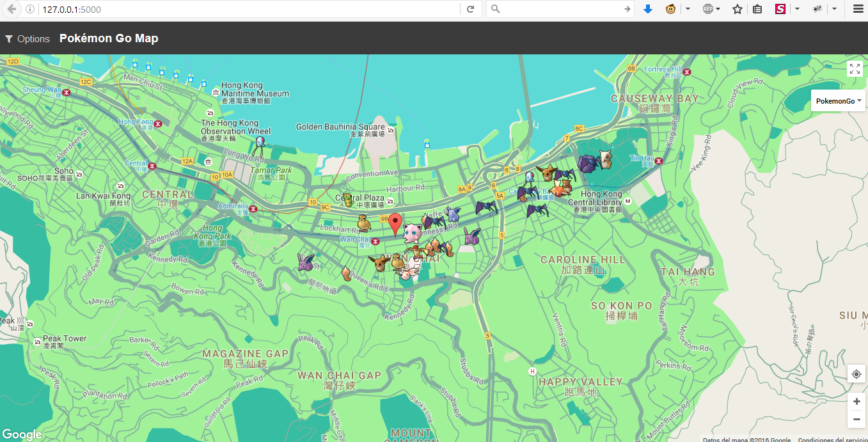Select the Eevee near Causeway Bay
Image resolution: width=868 pixels, height=442 pixels.
tap(546, 173)
